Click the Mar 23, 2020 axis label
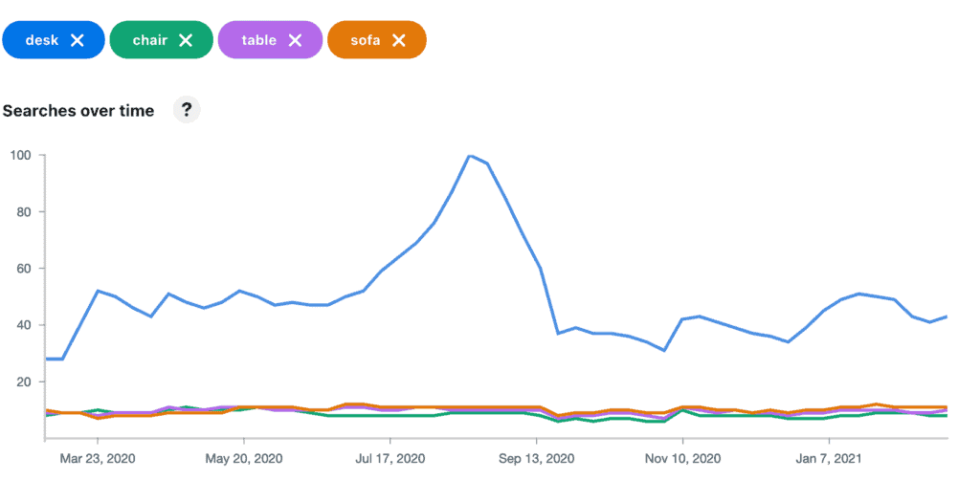Image resolution: width=980 pixels, height=502 pixels. (x=99, y=458)
